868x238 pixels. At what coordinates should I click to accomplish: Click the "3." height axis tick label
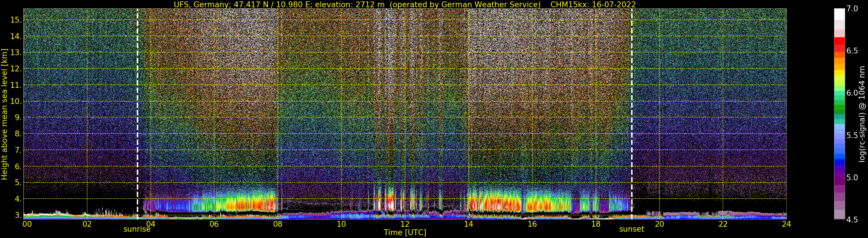[18, 215]
